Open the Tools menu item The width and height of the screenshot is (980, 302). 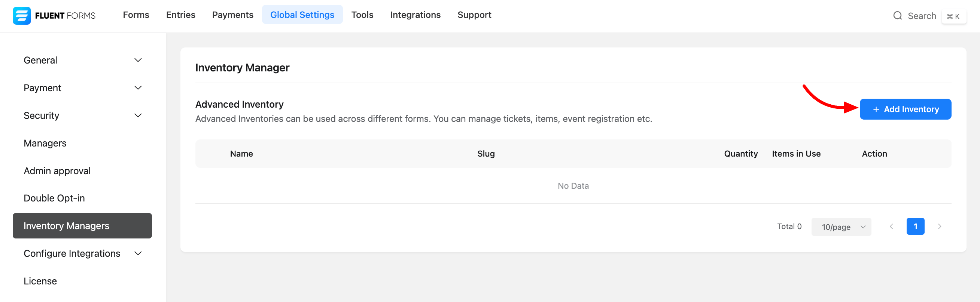point(362,15)
